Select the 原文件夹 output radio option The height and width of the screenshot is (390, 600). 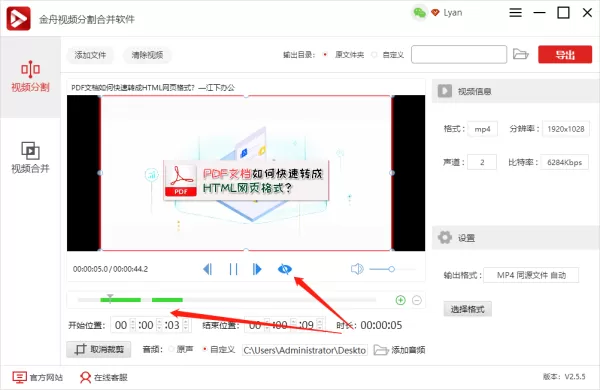[325, 55]
